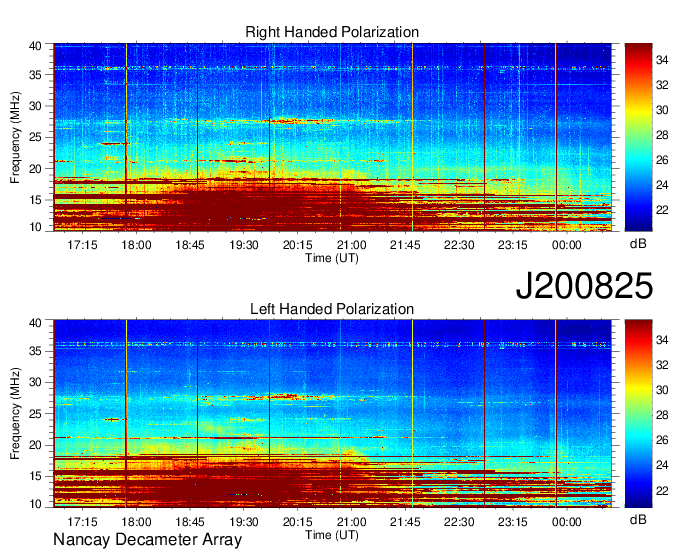Click the 40 MHz tick of Right Handed plot

tap(35, 46)
